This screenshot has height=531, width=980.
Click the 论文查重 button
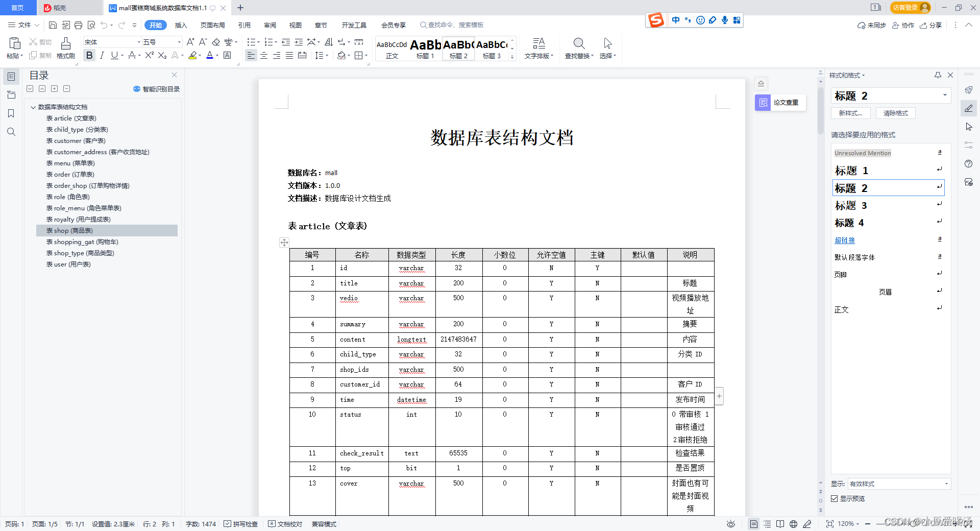click(x=780, y=103)
